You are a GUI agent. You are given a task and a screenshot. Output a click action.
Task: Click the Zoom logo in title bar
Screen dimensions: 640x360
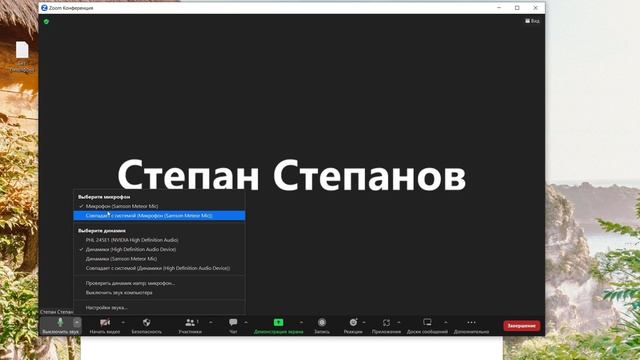44,8
